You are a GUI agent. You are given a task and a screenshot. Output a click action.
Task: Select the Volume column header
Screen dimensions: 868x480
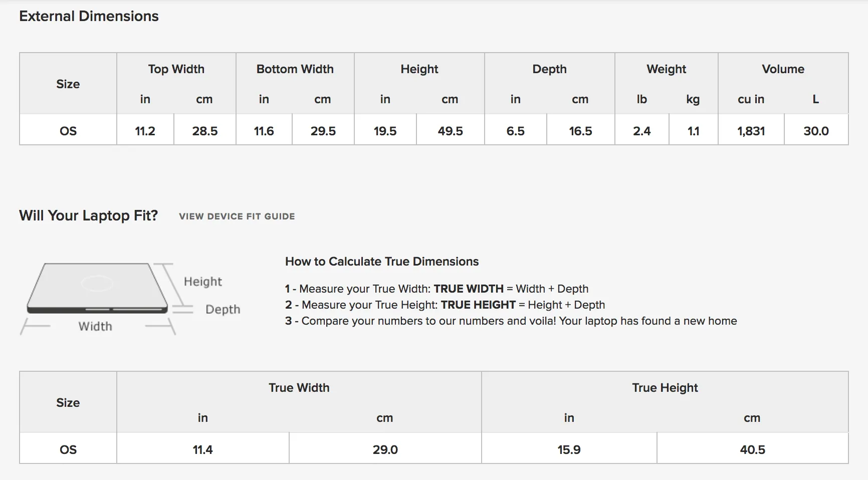coord(783,69)
